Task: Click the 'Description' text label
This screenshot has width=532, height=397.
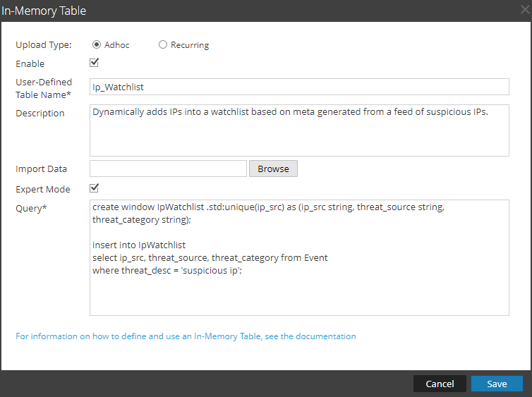Action: [40, 113]
